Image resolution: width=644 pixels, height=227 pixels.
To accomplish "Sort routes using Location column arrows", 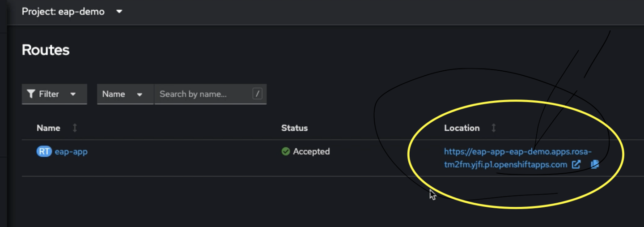I will click(494, 128).
